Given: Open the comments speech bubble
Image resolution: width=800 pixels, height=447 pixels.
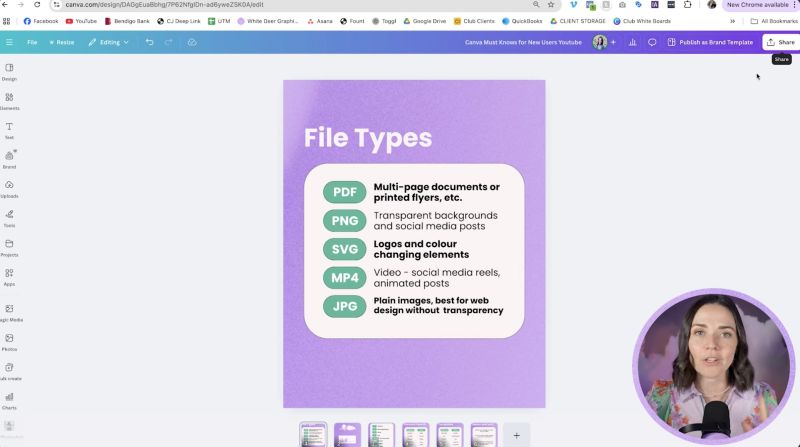Looking at the screenshot, I should pos(652,42).
